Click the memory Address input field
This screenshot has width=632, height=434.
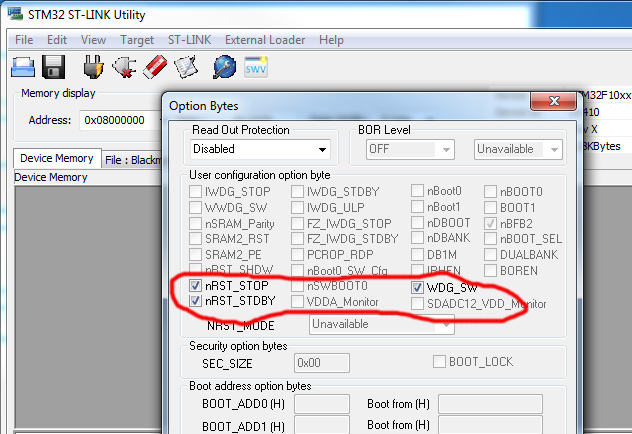[x=121, y=120]
